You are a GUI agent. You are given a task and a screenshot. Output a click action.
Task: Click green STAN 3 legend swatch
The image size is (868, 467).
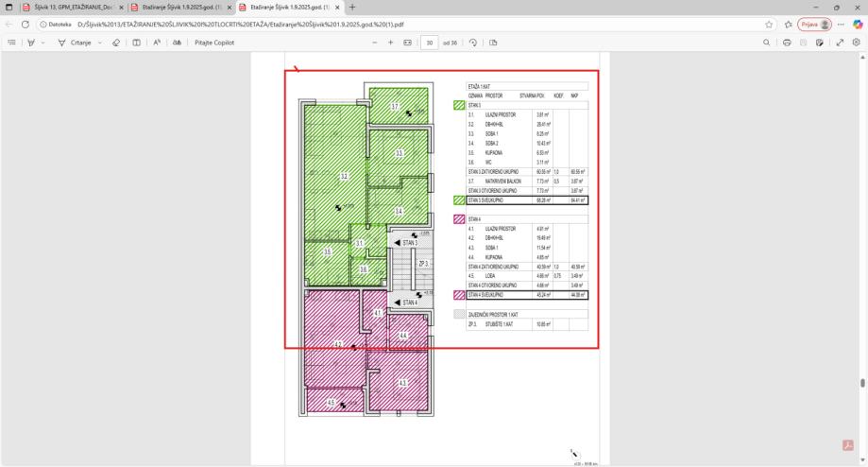click(459, 105)
